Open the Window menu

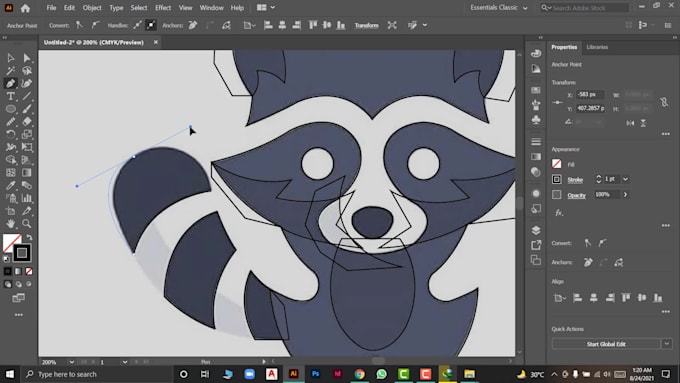point(211,7)
